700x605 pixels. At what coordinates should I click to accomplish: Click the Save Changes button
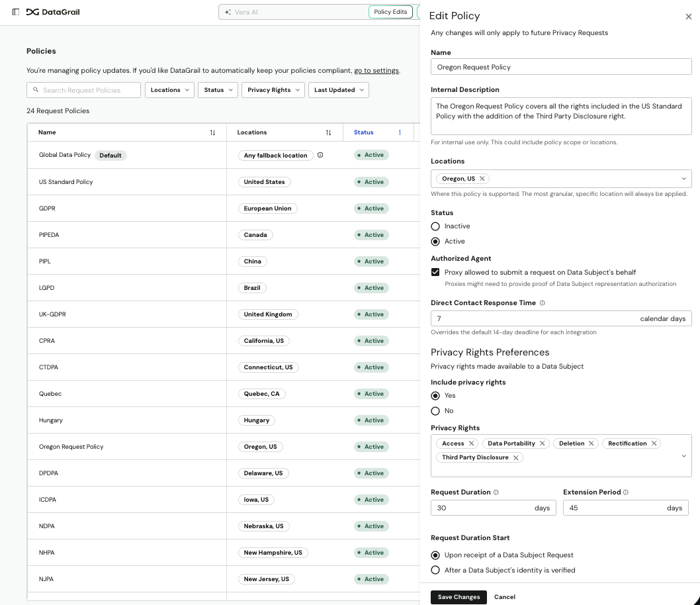coord(459,597)
